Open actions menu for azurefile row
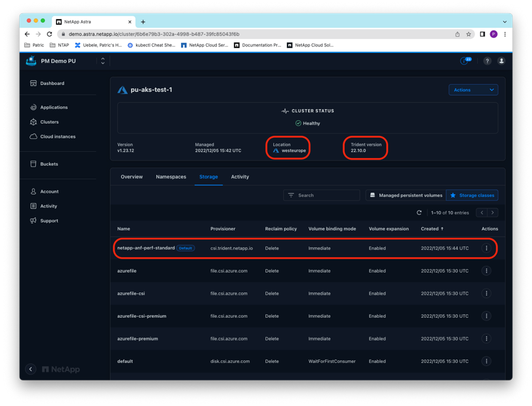Image resolution: width=532 pixels, height=406 pixels. point(486,271)
